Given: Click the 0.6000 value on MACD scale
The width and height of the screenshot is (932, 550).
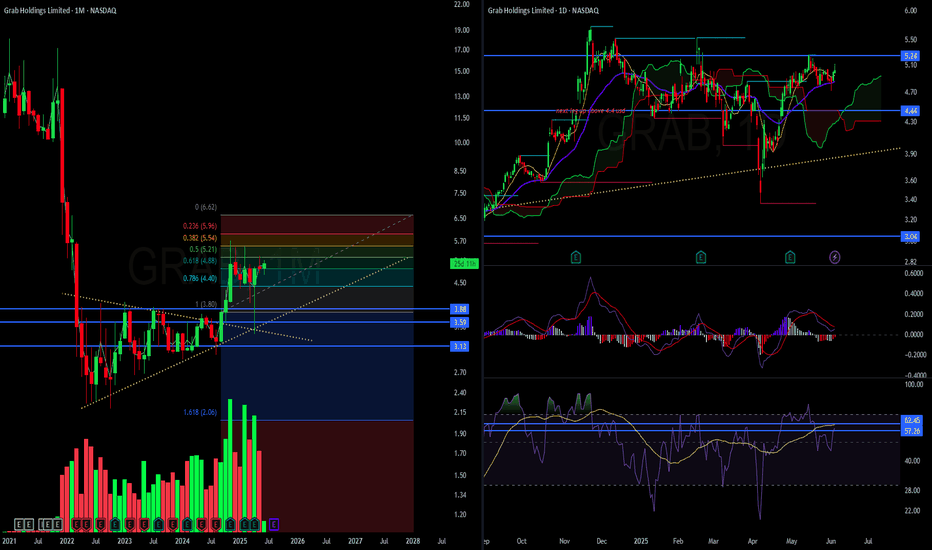Looking at the screenshot, I should tap(914, 274).
